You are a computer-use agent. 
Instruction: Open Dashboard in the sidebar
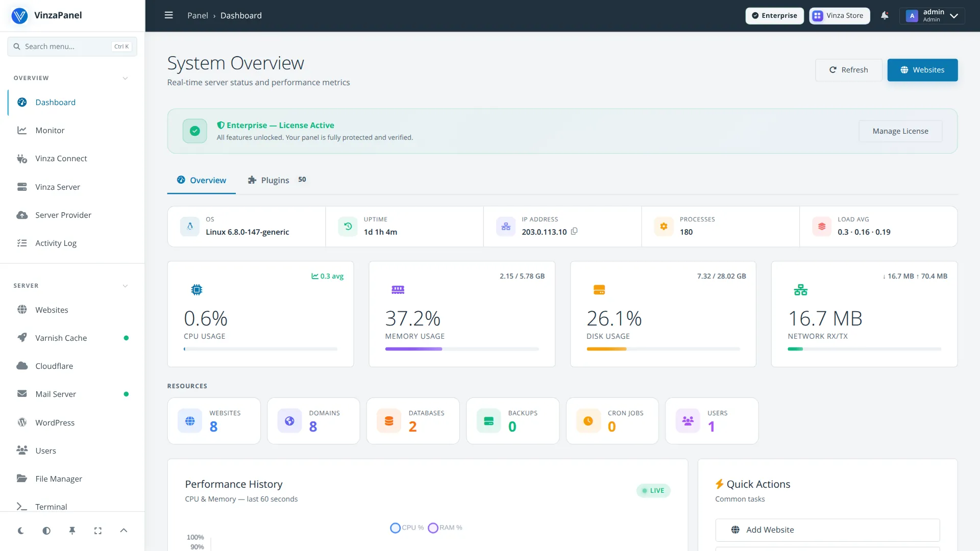point(72,102)
